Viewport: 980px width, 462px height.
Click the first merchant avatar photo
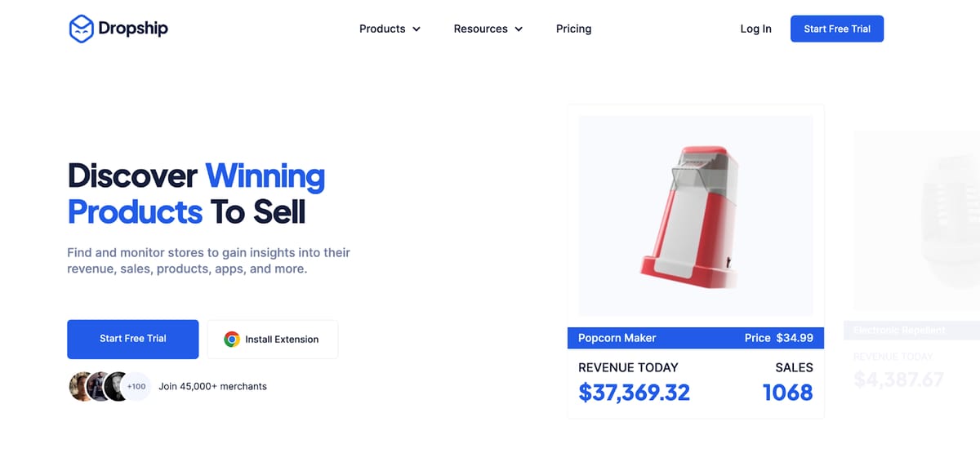tap(81, 386)
